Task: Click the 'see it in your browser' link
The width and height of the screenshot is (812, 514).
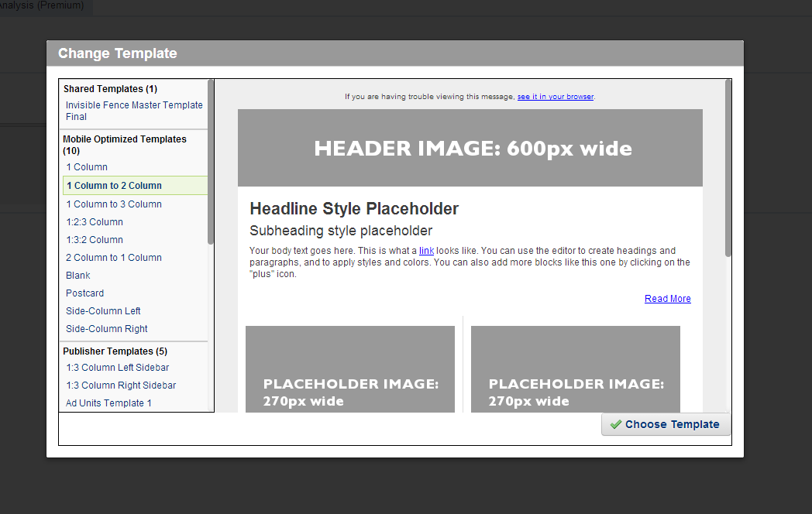Action: tap(555, 97)
